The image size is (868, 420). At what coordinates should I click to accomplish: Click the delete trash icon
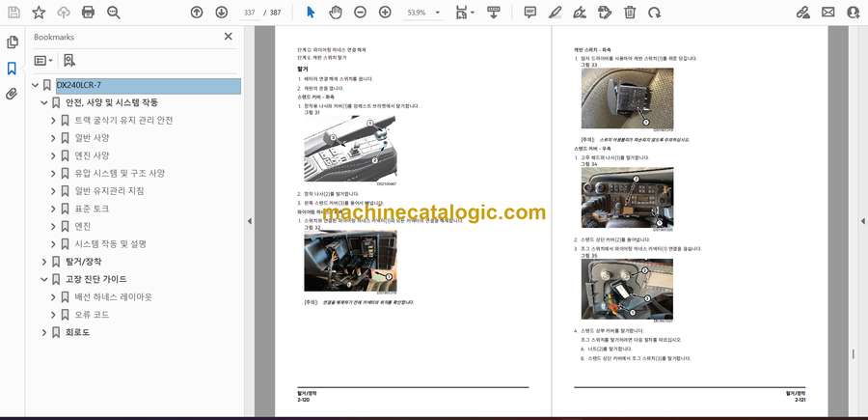coord(630,13)
